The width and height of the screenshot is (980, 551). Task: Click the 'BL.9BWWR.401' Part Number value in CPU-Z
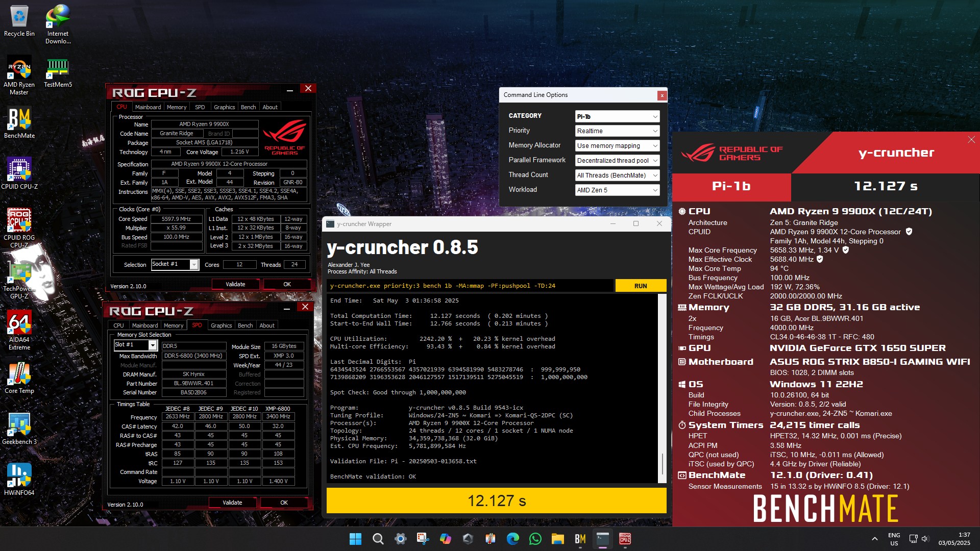194,383
